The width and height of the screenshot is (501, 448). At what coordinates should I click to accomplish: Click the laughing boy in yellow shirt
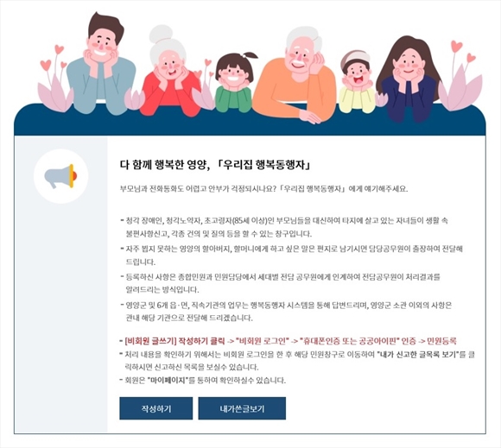coord(357,81)
